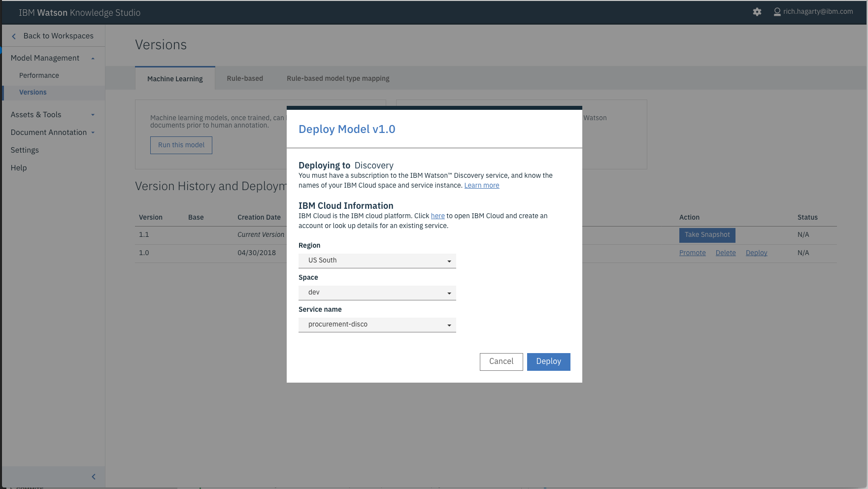868x489 pixels.
Task: Click the Run this model button
Action: (181, 145)
